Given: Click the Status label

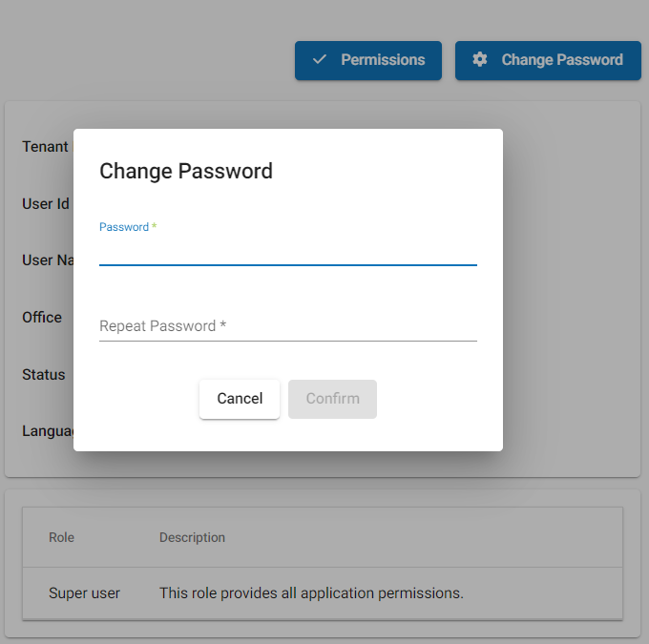Looking at the screenshot, I should (x=44, y=375).
